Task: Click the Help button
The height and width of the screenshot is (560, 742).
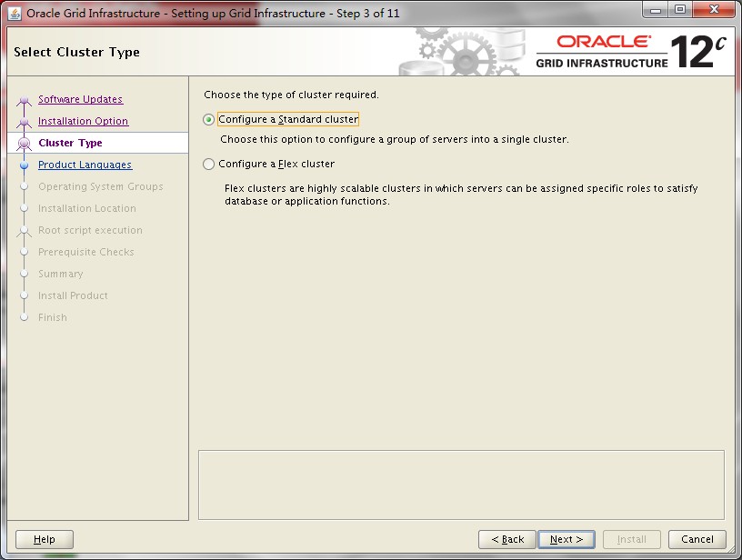Action: (45, 539)
